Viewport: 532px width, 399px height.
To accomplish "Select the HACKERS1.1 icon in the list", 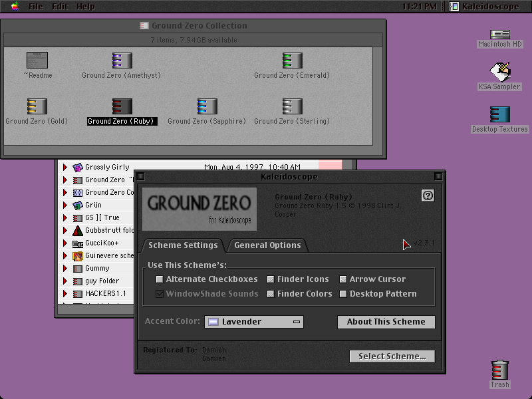I will click(x=78, y=294).
